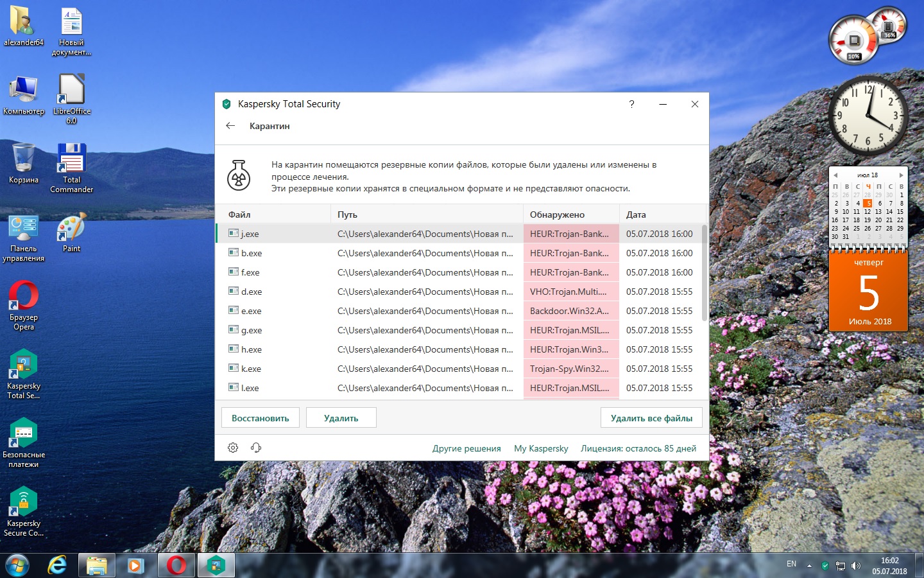Select the Kaspersky Secure Connection desktop shortcut
The image size is (924, 578).
point(24,512)
